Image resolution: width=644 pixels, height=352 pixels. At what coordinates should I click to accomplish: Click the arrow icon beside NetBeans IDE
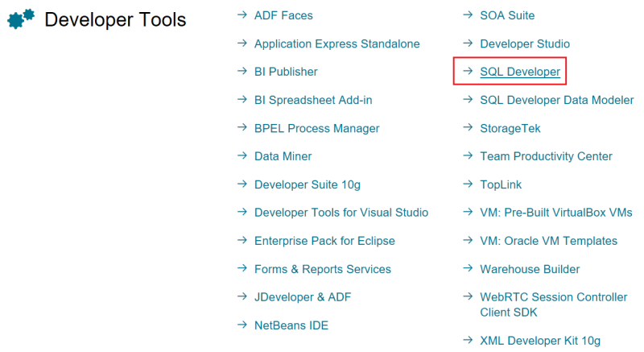point(242,325)
